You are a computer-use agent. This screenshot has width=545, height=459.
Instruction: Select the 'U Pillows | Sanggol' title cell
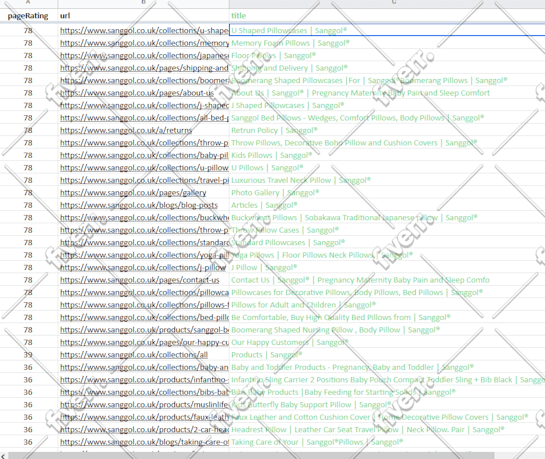click(387, 168)
